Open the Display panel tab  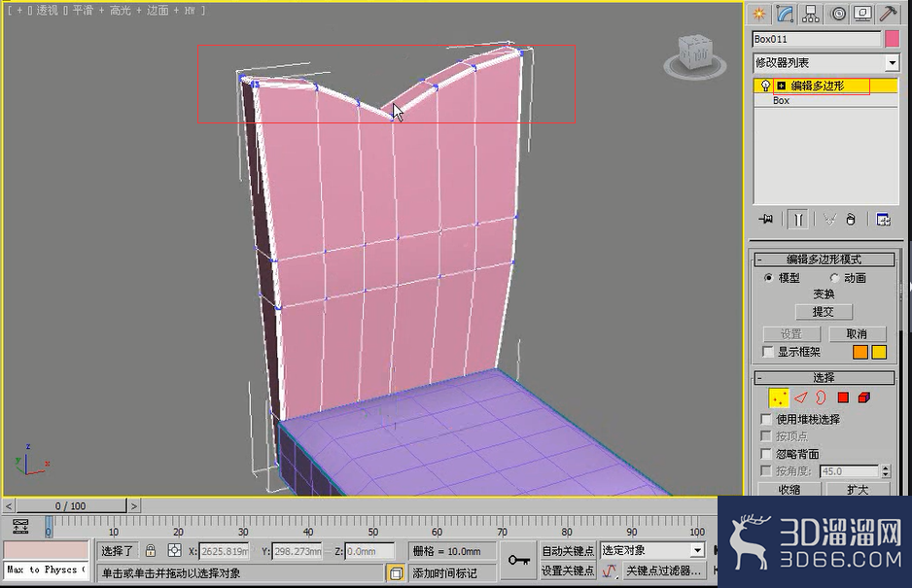pyautogui.click(x=862, y=14)
